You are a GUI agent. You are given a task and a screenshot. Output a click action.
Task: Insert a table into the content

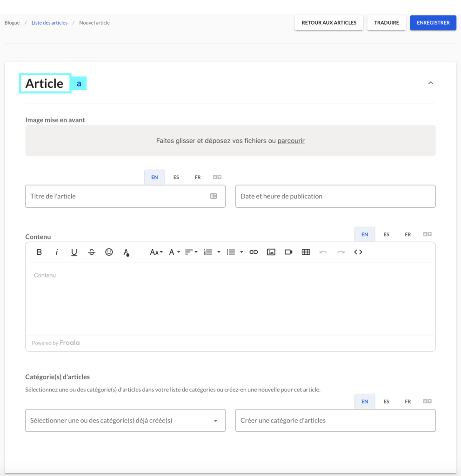(306, 252)
